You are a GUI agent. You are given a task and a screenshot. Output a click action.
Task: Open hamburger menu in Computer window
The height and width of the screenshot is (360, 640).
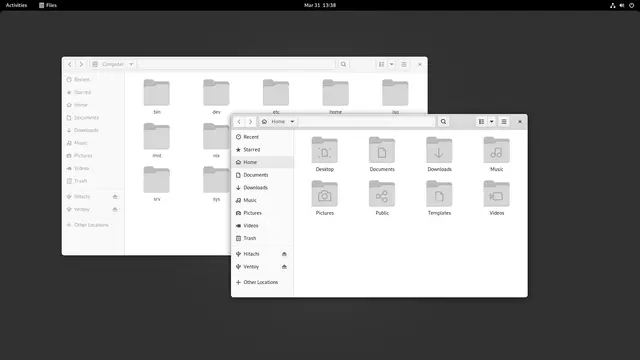coord(404,64)
